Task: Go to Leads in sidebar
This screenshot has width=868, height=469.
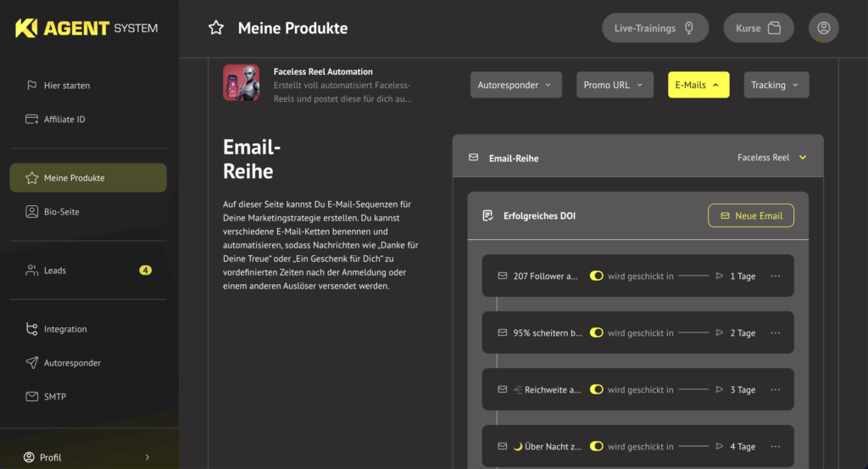Action: click(x=55, y=271)
